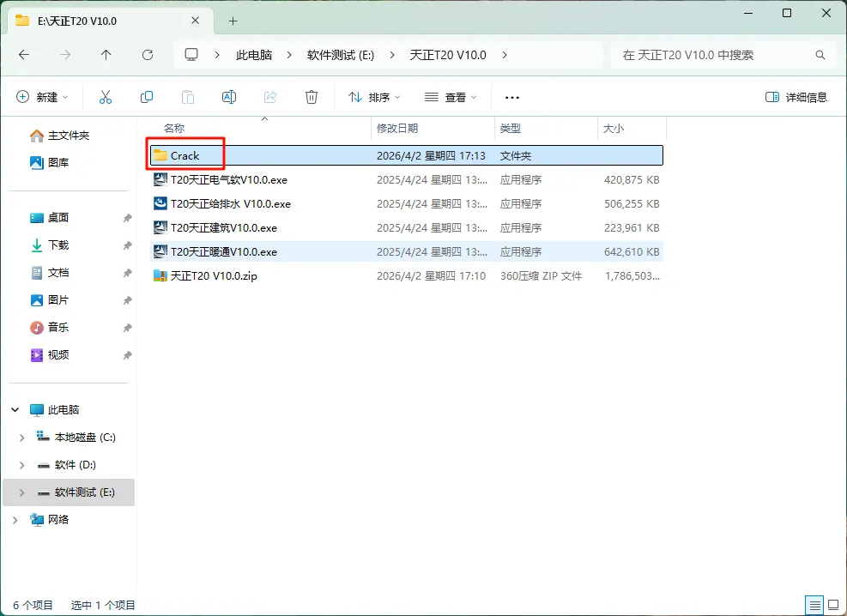Screen dimensions: 847x616
Task: Navigate to 此电脑 breadcrumb
Action: click(x=254, y=55)
